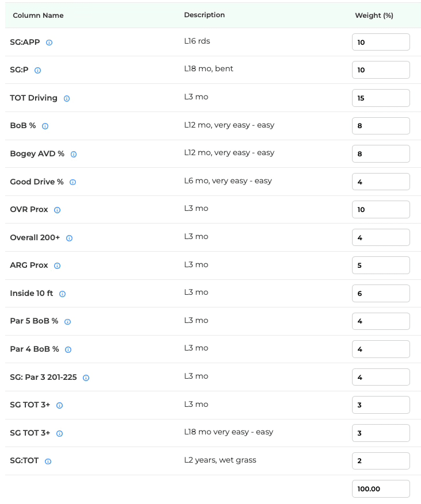This screenshot has height=504, width=421.
Task: Click the TOT Driving weight field showing 15
Action: pos(381,98)
